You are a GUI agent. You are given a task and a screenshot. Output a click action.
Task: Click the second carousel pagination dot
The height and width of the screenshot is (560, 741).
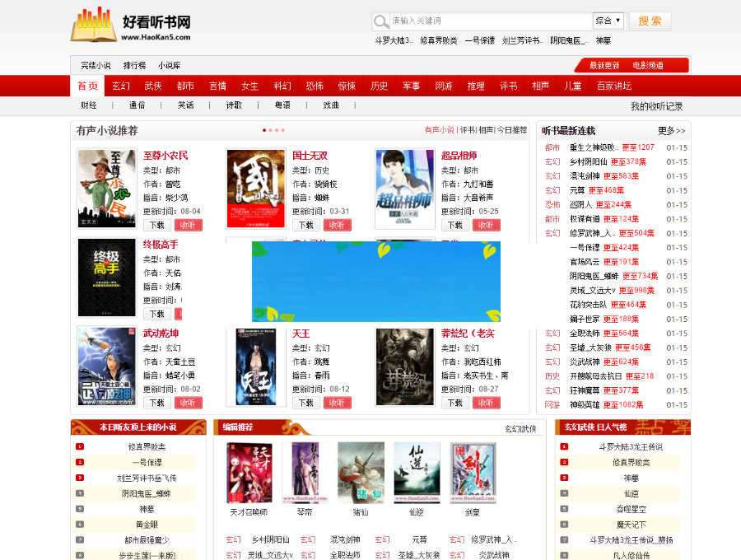271,130
